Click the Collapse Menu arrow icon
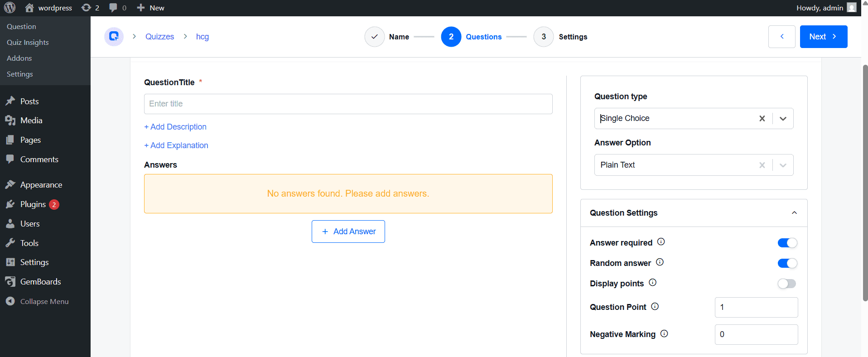This screenshot has width=868, height=357. pyautogui.click(x=10, y=301)
